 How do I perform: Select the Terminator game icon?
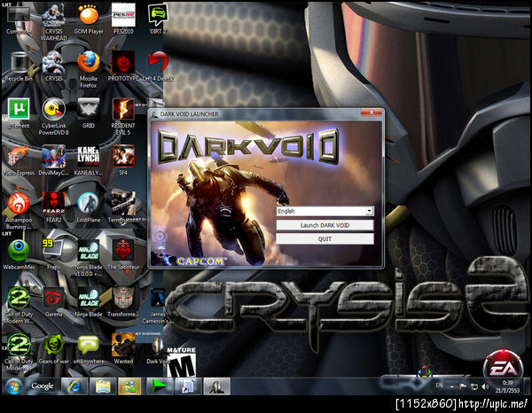pos(123,208)
